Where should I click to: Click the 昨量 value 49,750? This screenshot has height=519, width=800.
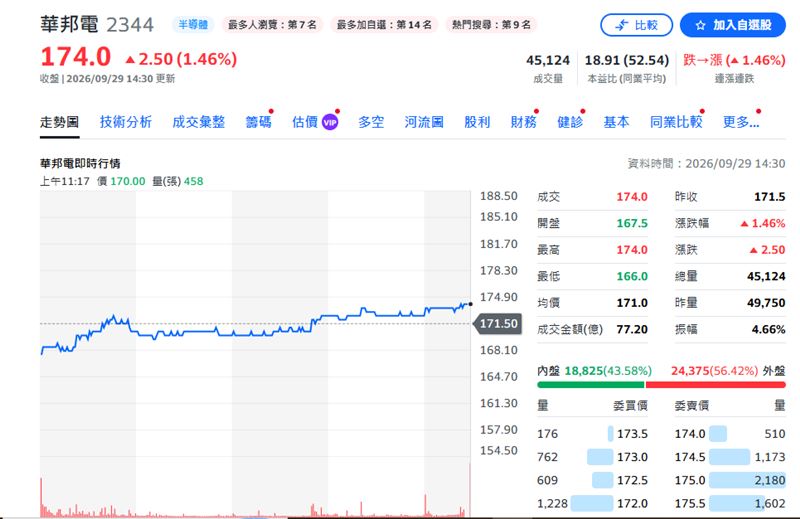(x=766, y=303)
